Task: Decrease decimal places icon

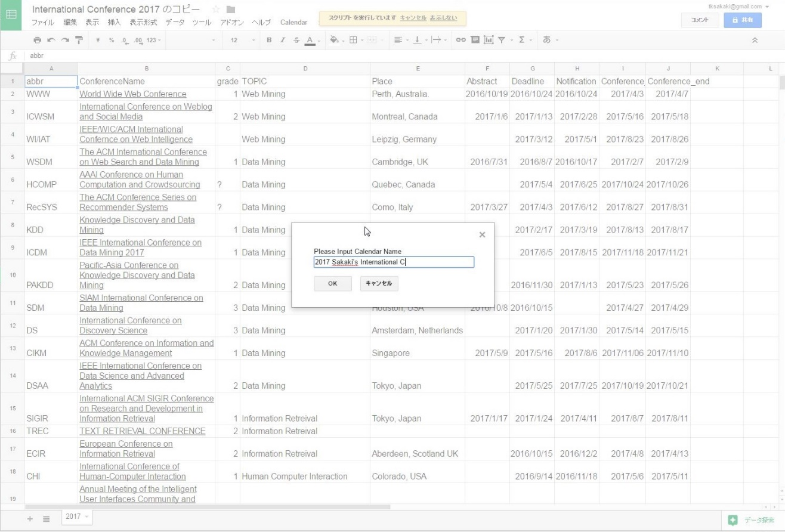Action: (x=124, y=40)
